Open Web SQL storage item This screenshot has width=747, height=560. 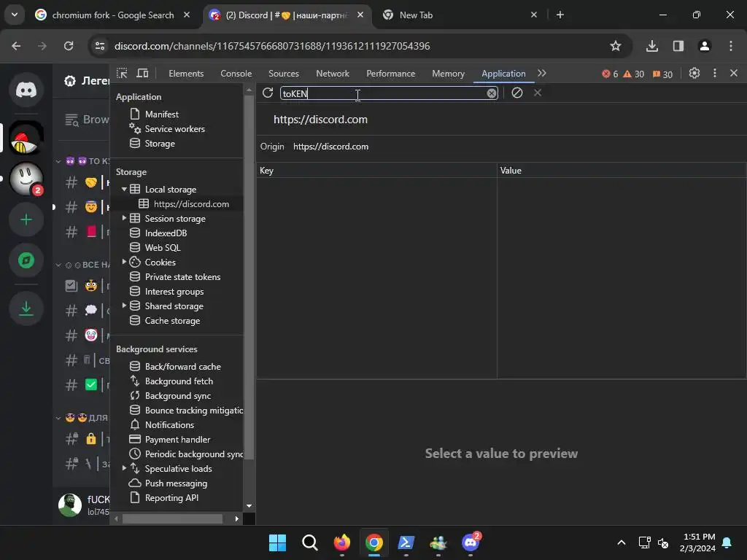163,248
